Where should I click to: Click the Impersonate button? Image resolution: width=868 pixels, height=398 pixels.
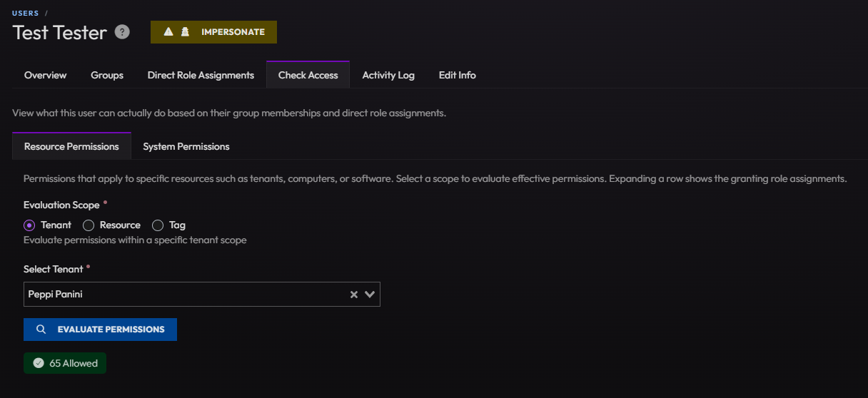point(213,32)
